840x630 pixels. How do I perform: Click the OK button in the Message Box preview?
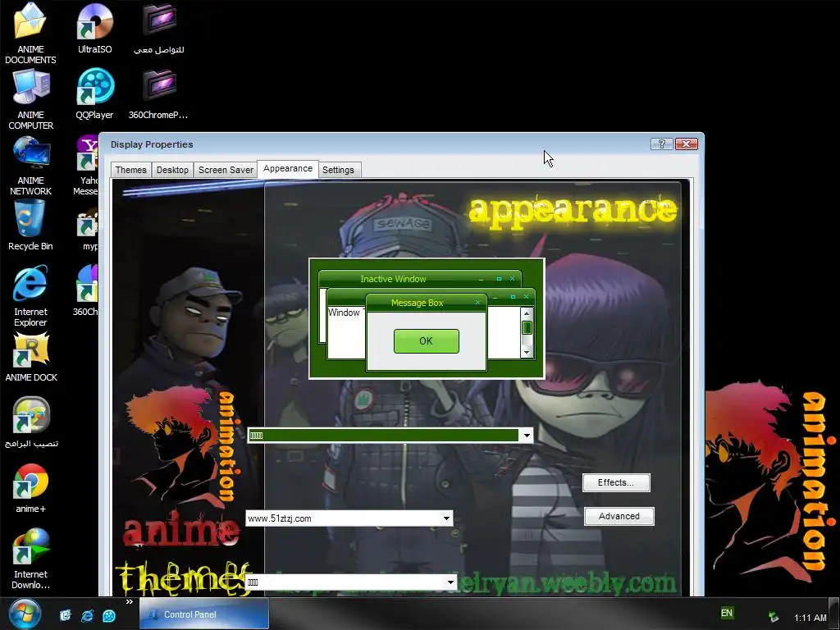tap(426, 341)
